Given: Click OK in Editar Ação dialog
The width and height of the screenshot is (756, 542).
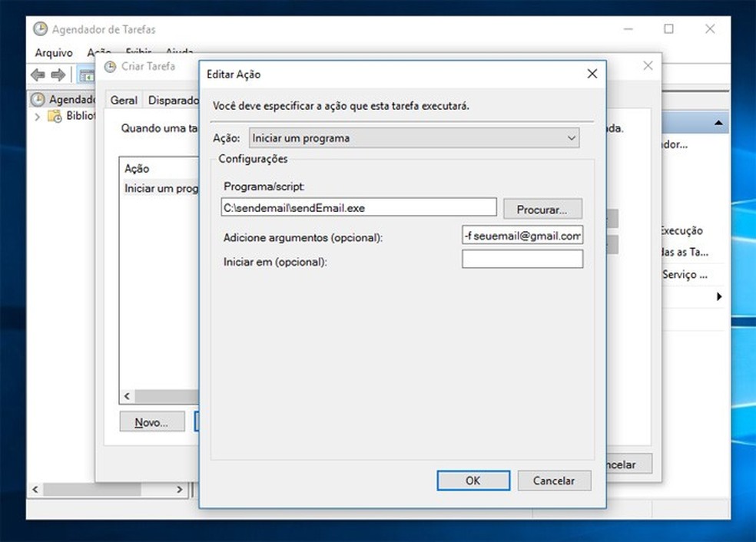Looking at the screenshot, I should 473,481.
